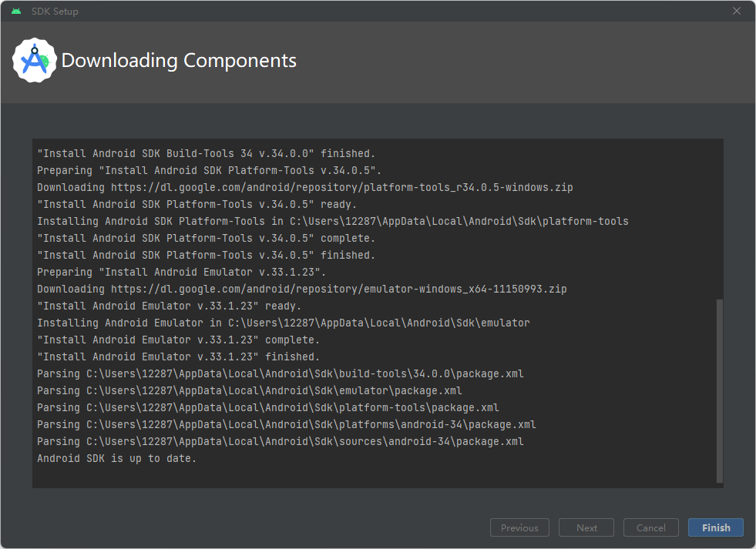Click the greyed-out Previous button
The width and height of the screenshot is (756, 549).
(x=519, y=527)
